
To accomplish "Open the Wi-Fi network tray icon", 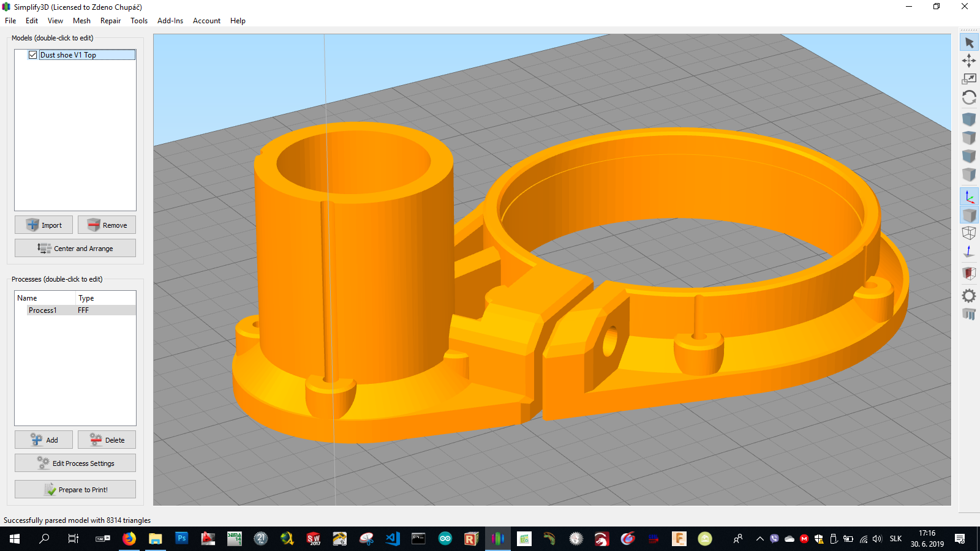I will click(x=863, y=539).
